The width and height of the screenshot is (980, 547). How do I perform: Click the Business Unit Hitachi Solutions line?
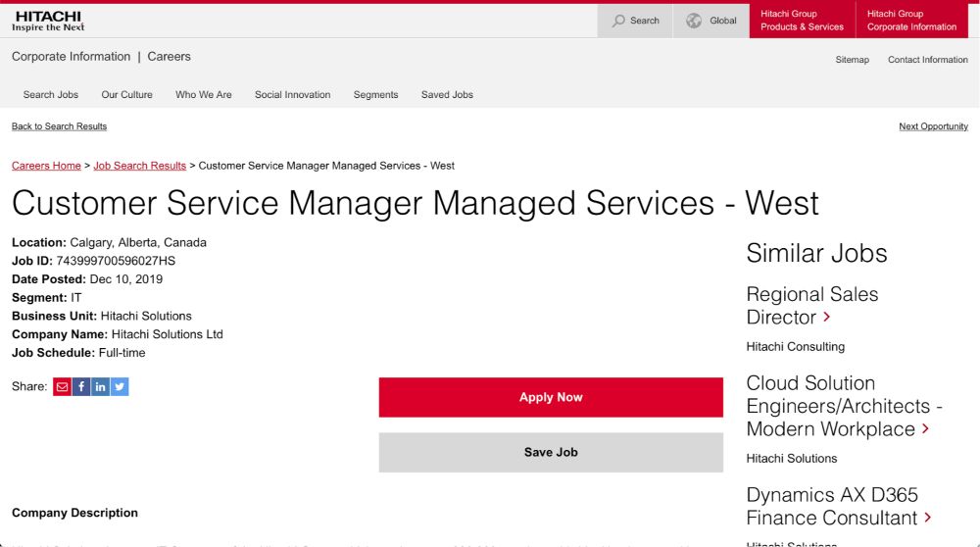101,317
